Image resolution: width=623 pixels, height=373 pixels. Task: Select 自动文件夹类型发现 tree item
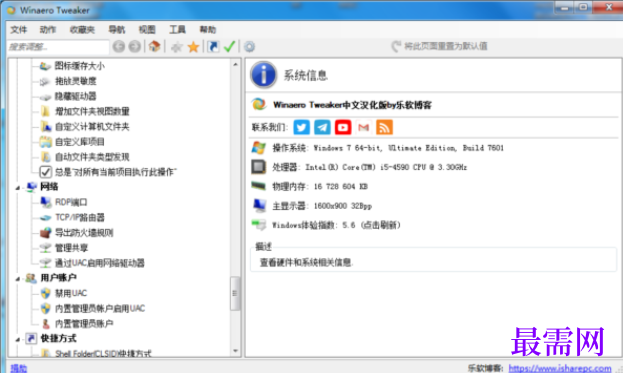tap(92, 157)
